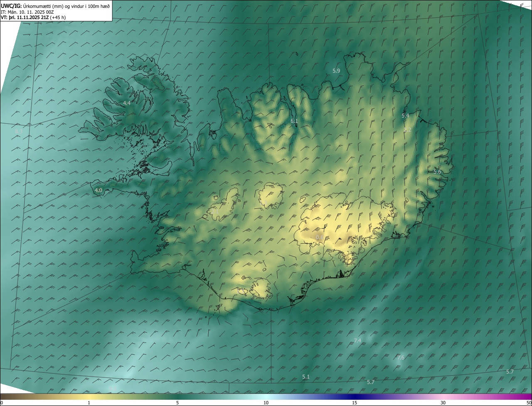Screen dimensions: 532x406
Task: Click the color scale tick label 30
Action: click(443, 403)
